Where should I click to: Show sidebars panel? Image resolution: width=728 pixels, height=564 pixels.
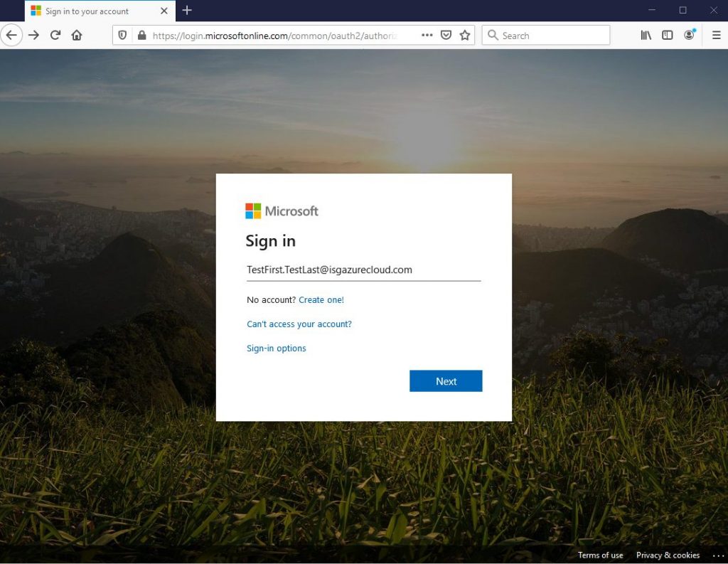pos(667,36)
